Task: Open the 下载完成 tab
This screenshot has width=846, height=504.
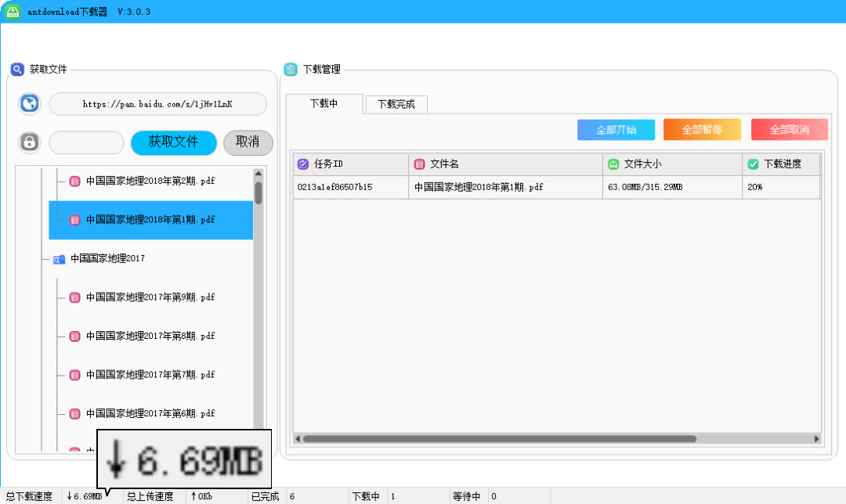Action: [x=396, y=104]
